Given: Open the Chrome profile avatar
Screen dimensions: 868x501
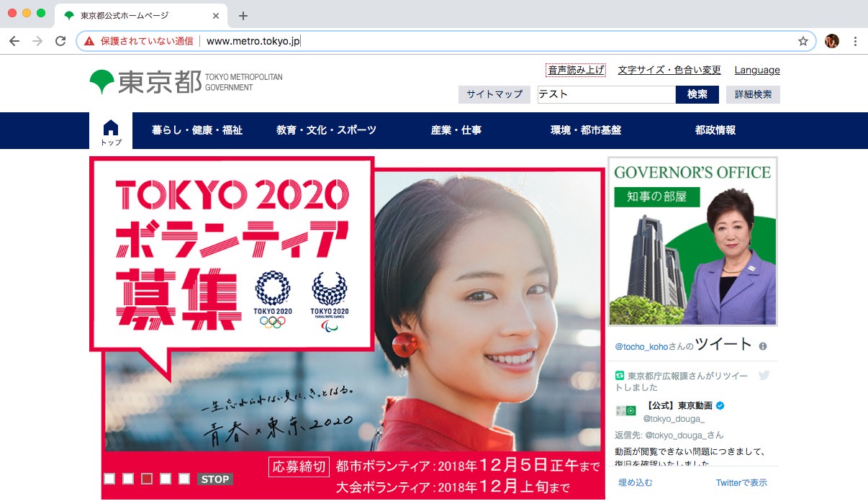Looking at the screenshot, I should pyautogui.click(x=832, y=41).
